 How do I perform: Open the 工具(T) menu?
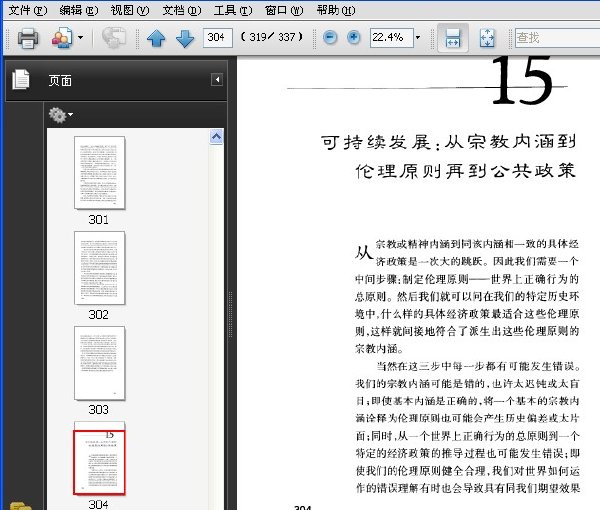coord(233,10)
